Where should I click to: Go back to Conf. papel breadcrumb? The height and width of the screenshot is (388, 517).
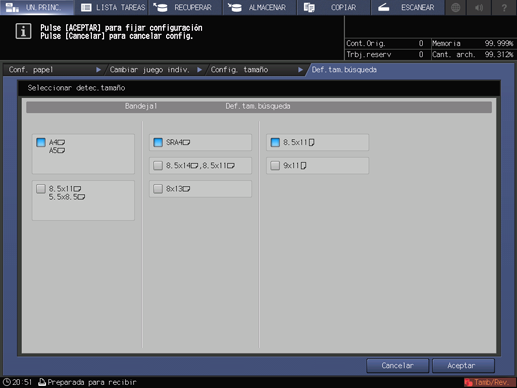(x=53, y=70)
